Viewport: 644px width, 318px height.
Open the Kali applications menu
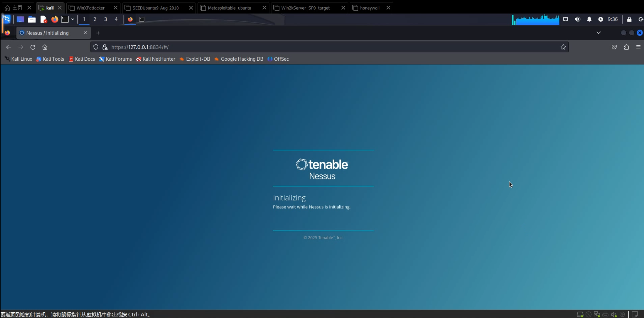7,19
